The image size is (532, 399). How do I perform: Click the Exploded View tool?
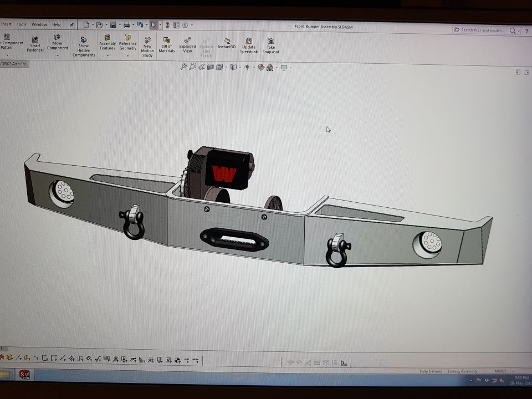point(188,45)
